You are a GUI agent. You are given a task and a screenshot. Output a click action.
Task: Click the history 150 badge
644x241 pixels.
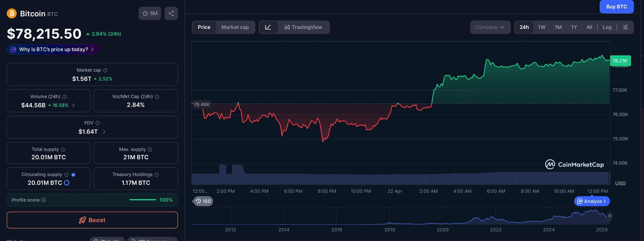pyautogui.click(x=203, y=201)
